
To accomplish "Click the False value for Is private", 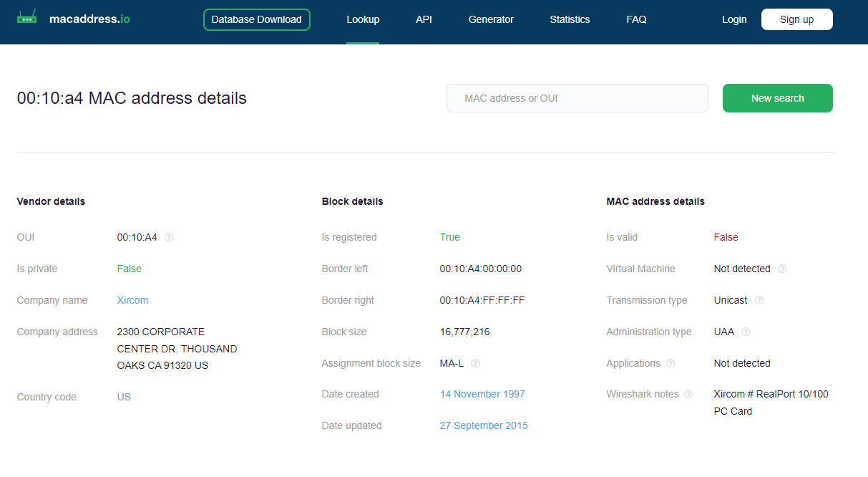I will pyautogui.click(x=130, y=269).
